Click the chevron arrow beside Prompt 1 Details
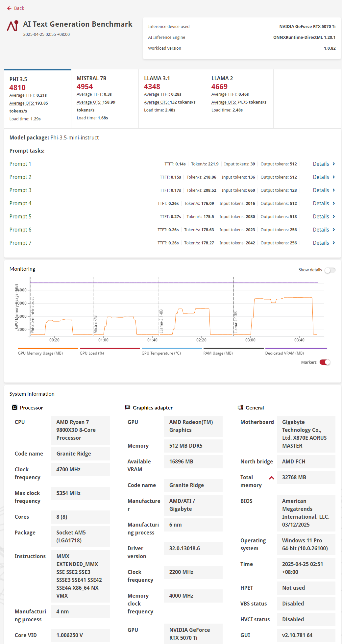This screenshot has width=342, height=644. coord(333,164)
